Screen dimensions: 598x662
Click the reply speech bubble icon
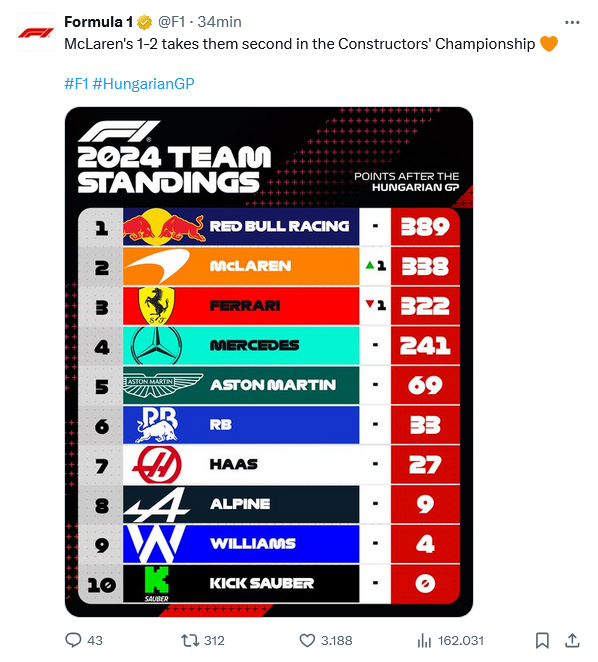click(73, 640)
